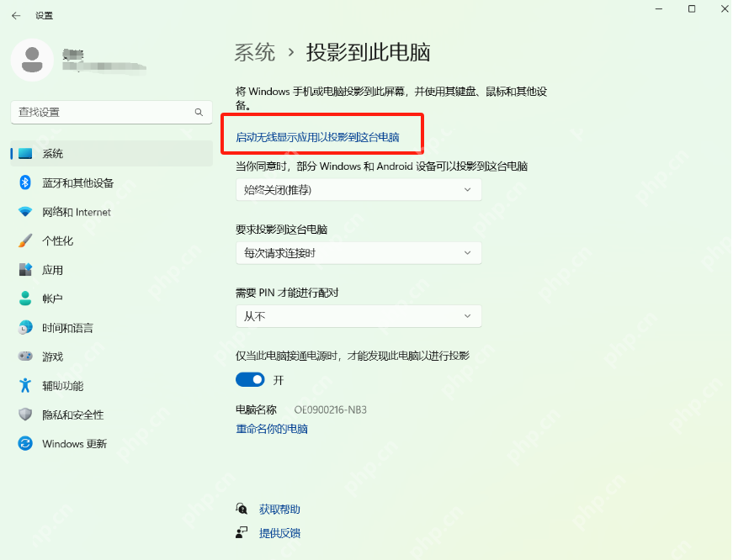Click the 游戏 gamepad icon
This screenshot has width=733, height=560.
pyautogui.click(x=25, y=357)
